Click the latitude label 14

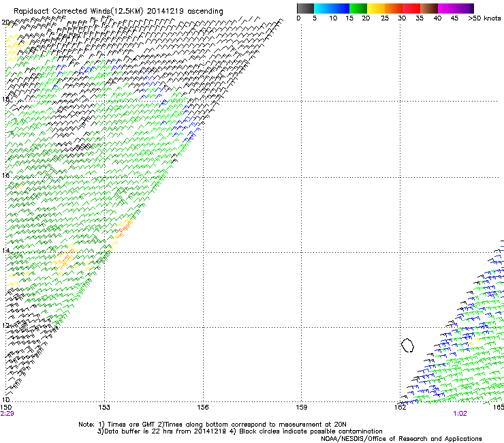pos(5,251)
